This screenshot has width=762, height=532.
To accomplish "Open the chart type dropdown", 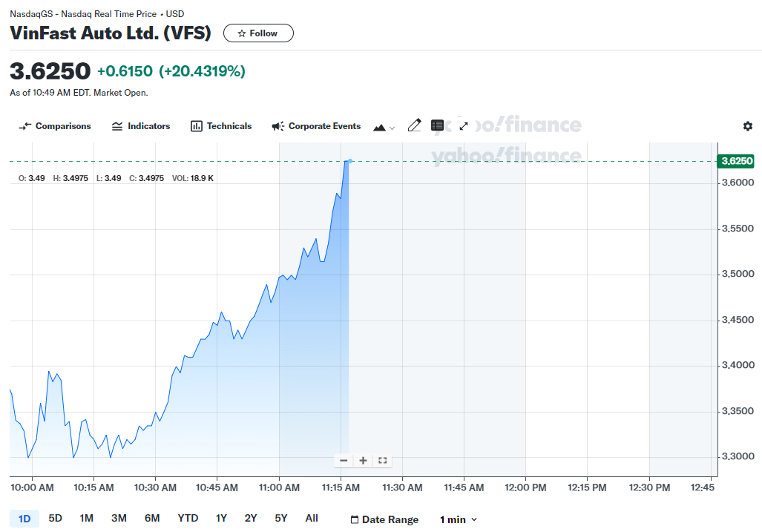I will [384, 128].
